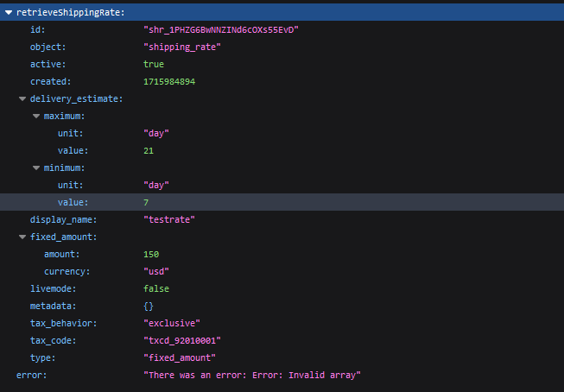Collapse the maximum node
This screenshot has width=564, height=392.
(36, 117)
